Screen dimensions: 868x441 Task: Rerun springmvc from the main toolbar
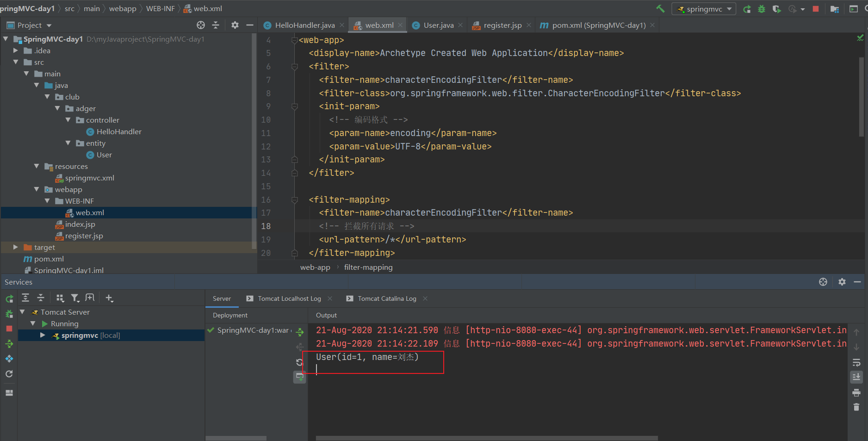(747, 9)
